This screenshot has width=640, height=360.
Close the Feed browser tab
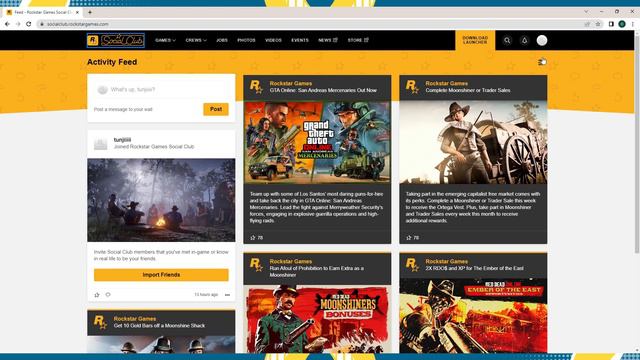[78, 12]
